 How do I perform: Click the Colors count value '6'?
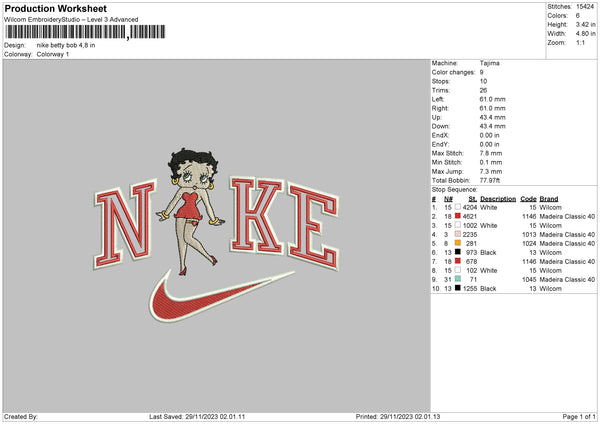pyautogui.click(x=578, y=16)
